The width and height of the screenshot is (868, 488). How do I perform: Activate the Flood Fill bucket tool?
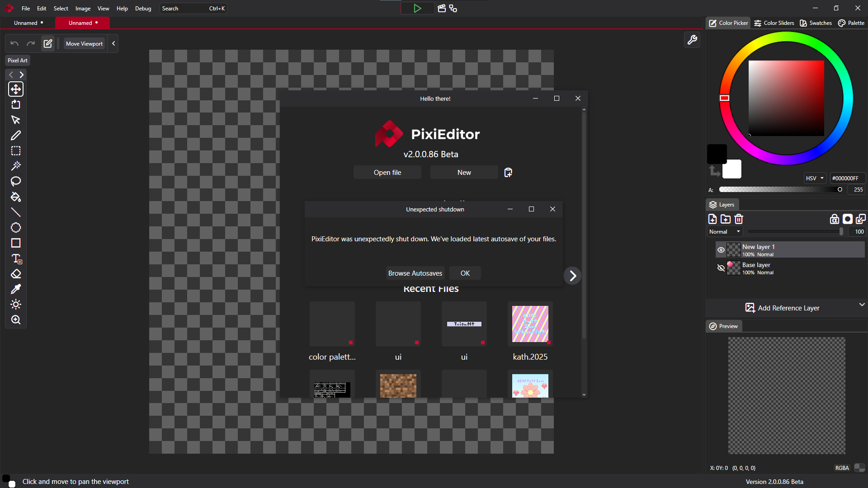16,197
